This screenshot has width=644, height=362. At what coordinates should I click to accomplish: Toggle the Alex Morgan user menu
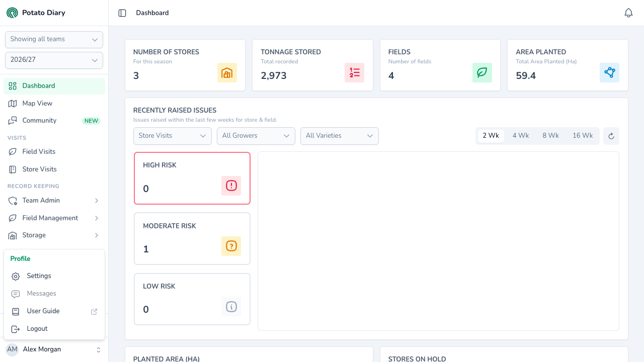point(54,349)
